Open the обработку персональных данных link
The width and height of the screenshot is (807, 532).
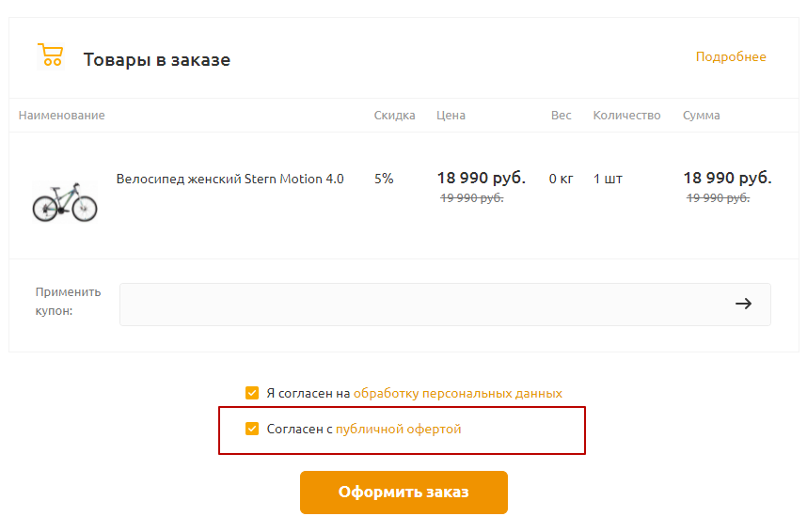pos(457,394)
